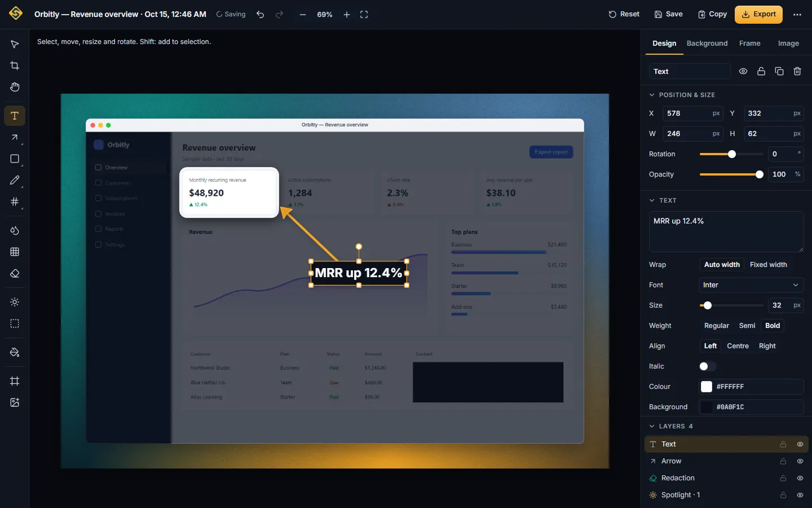Screen dimensions: 812x508
Task: Switch to the Background tab
Action: point(707,43)
